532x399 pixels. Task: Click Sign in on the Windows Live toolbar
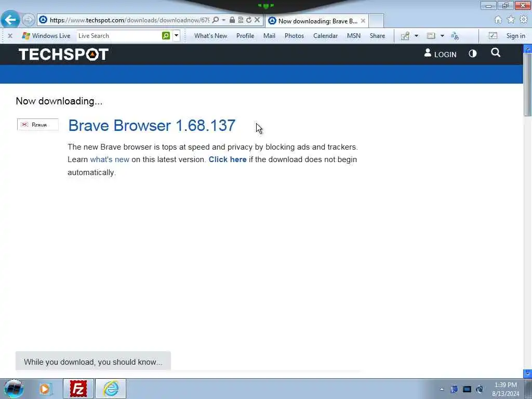point(516,36)
